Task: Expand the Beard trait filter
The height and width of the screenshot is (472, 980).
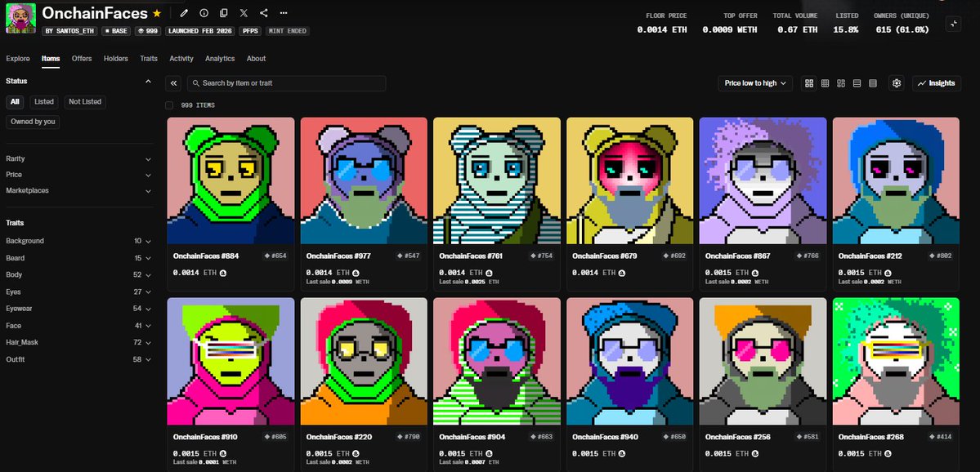Action: (x=79, y=258)
